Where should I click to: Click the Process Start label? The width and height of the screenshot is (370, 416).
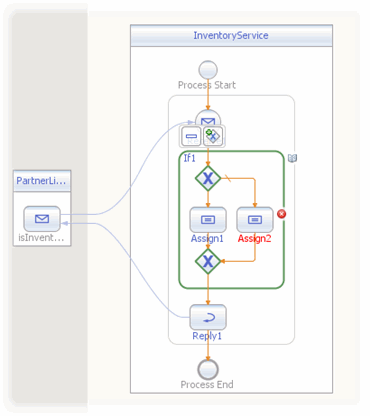(x=207, y=85)
